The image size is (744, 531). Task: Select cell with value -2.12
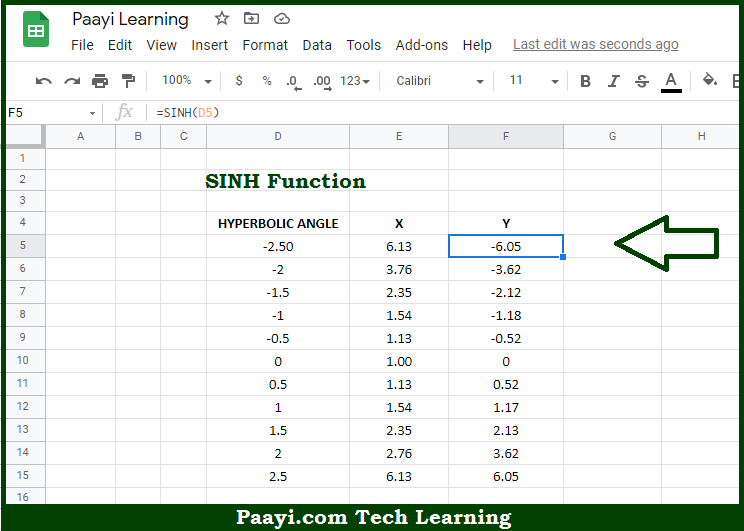point(506,292)
